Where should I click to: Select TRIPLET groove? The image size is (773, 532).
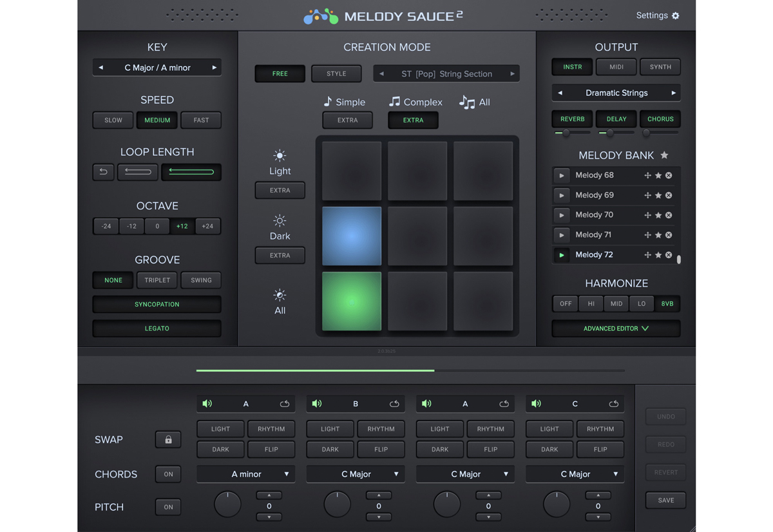point(157,280)
